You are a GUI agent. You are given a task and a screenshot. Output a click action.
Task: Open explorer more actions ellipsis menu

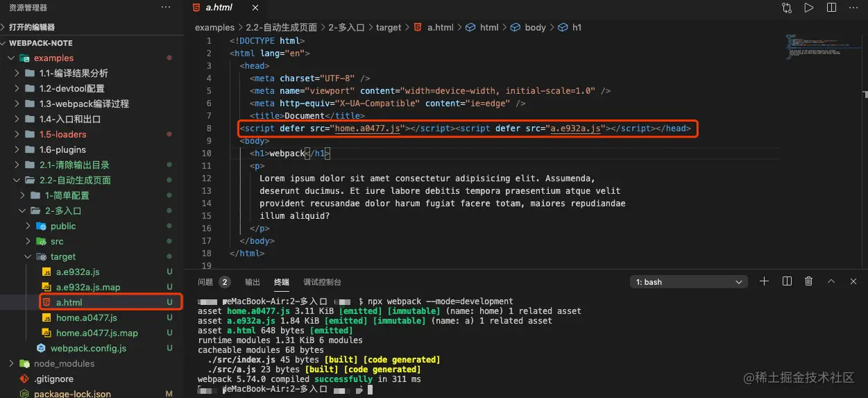[x=165, y=8]
